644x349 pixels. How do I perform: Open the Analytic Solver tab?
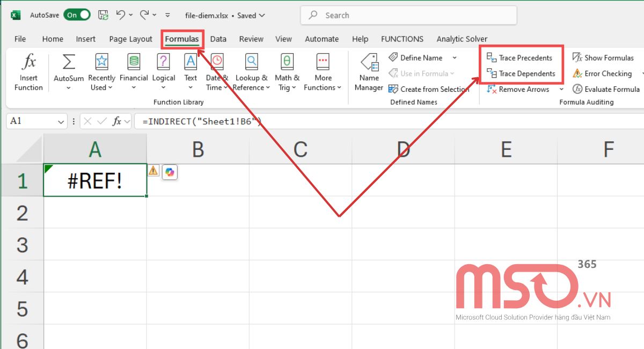[462, 39]
